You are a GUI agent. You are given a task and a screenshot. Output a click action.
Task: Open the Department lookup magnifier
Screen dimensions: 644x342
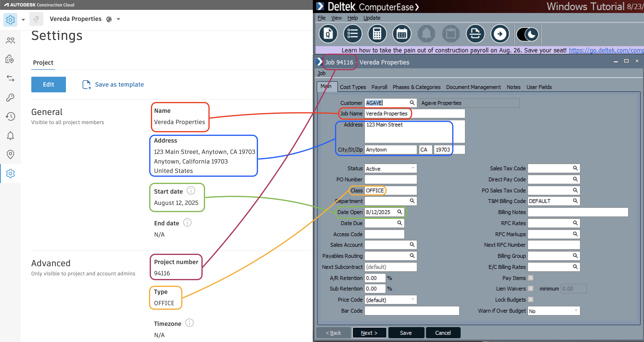[412, 201]
